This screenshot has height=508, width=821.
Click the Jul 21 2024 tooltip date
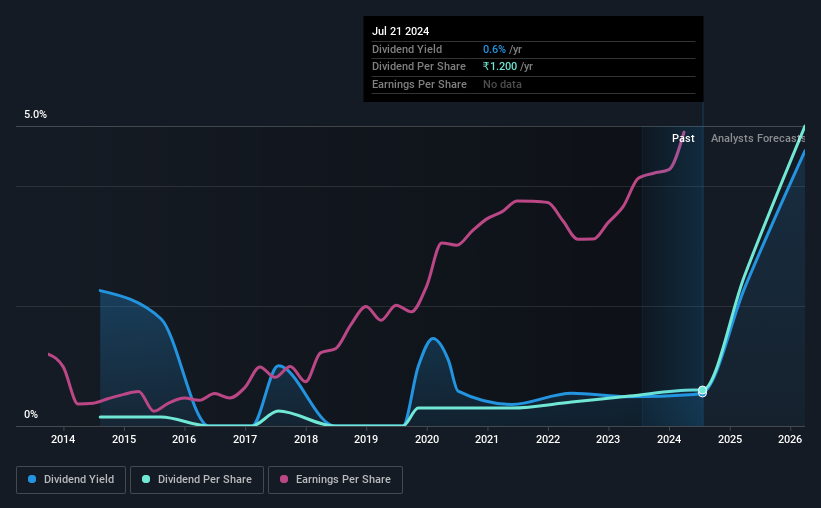coord(401,31)
